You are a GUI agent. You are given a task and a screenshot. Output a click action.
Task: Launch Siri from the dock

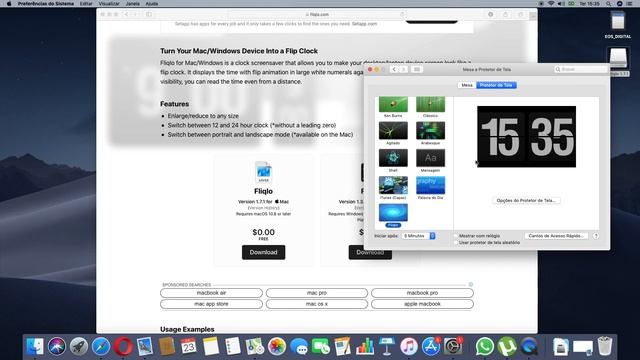tap(57, 347)
